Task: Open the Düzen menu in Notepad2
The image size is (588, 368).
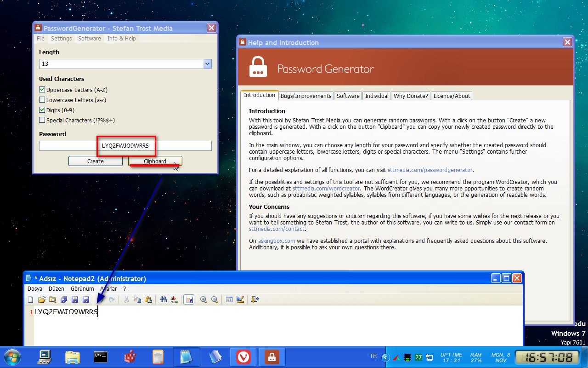Action: [x=57, y=289]
